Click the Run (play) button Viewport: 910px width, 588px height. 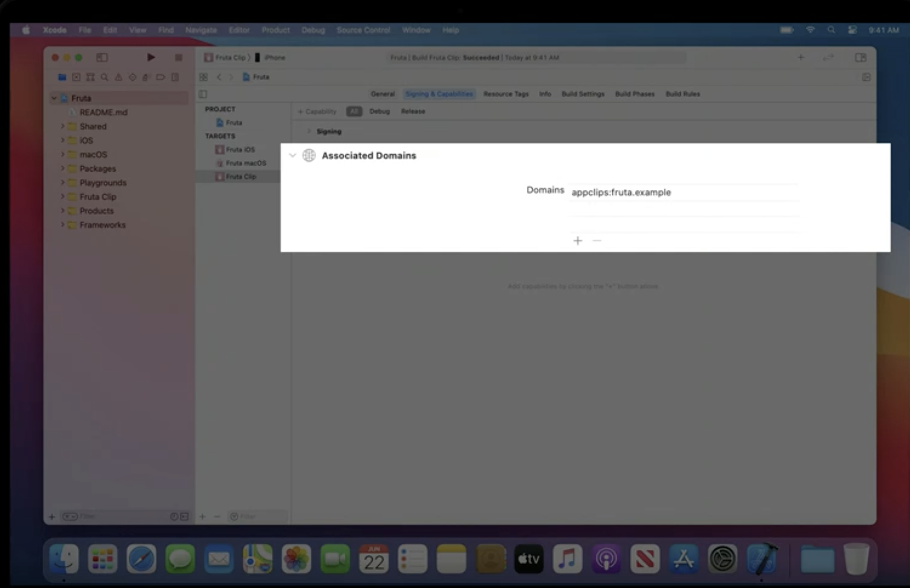click(151, 58)
